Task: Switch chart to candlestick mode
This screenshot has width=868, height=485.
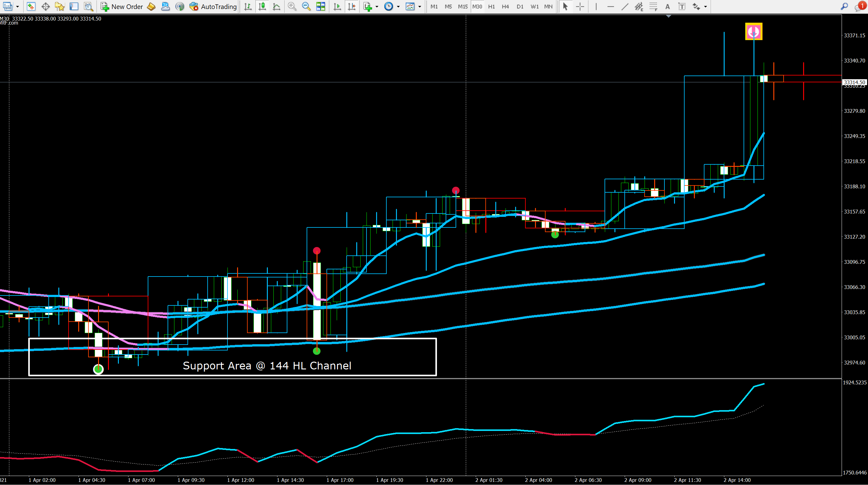Action: [262, 7]
